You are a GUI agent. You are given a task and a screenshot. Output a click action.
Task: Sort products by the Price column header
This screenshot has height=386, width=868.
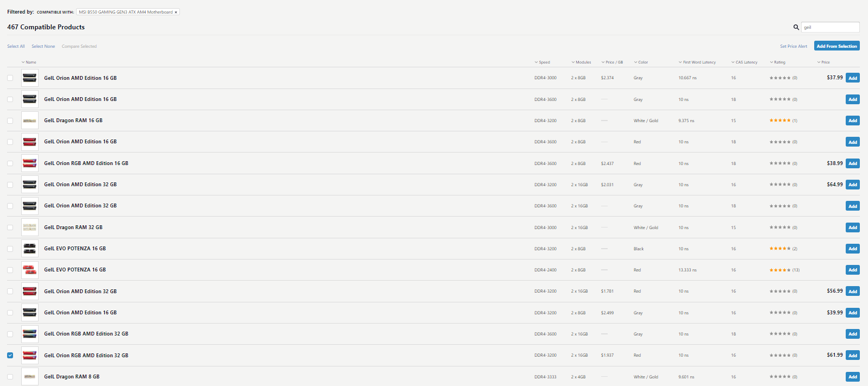824,62
